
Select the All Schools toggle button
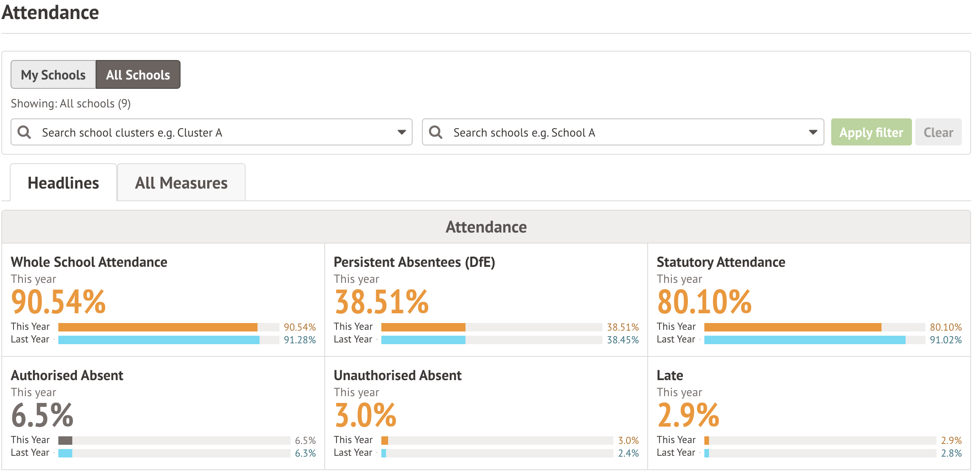click(x=138, y=75)
